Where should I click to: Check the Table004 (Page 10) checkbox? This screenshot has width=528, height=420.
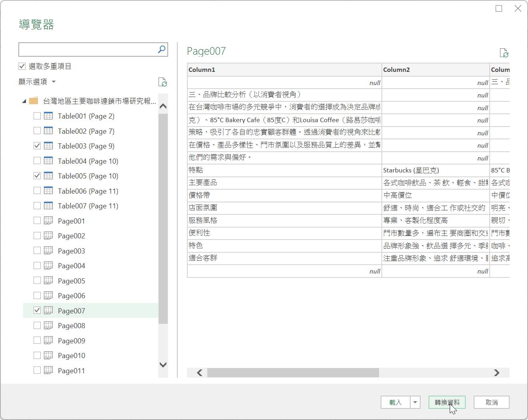(37, 161)
